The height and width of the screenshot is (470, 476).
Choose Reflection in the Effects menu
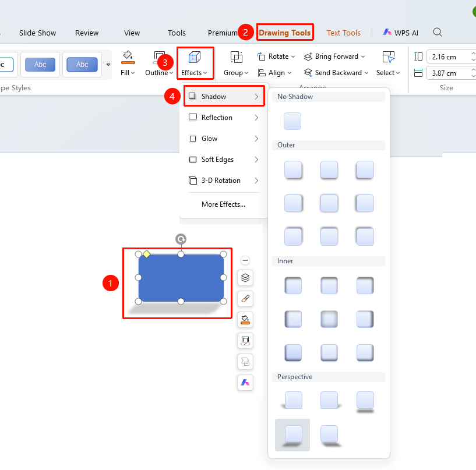pos(224,118)
